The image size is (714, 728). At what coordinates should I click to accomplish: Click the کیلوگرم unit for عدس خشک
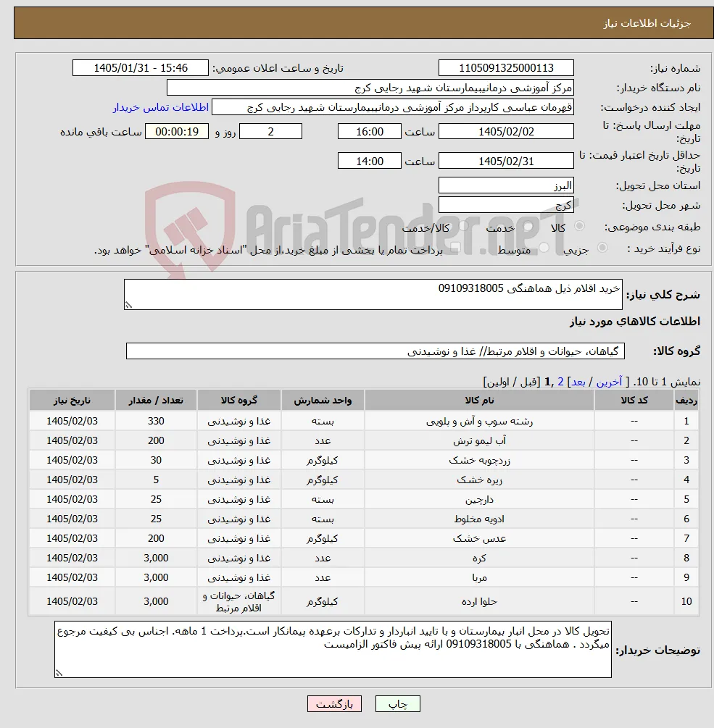(x=323, y=538)
